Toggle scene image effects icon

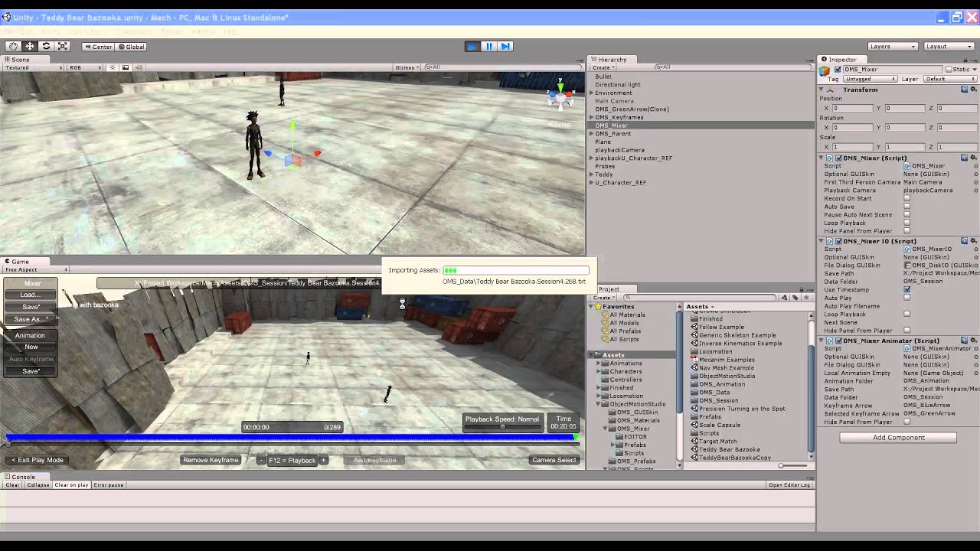(126, 67)
